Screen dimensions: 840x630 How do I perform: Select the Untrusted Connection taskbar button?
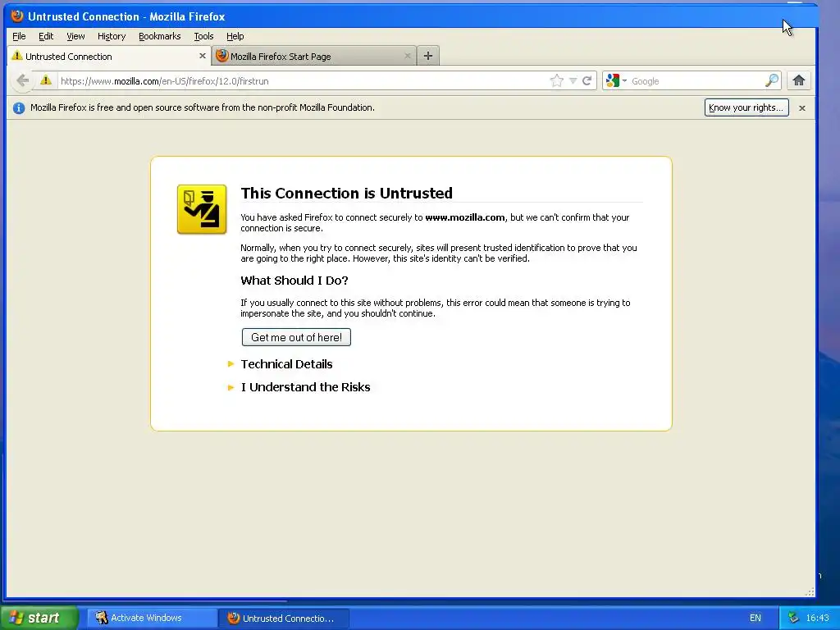(x=284, y=618)
